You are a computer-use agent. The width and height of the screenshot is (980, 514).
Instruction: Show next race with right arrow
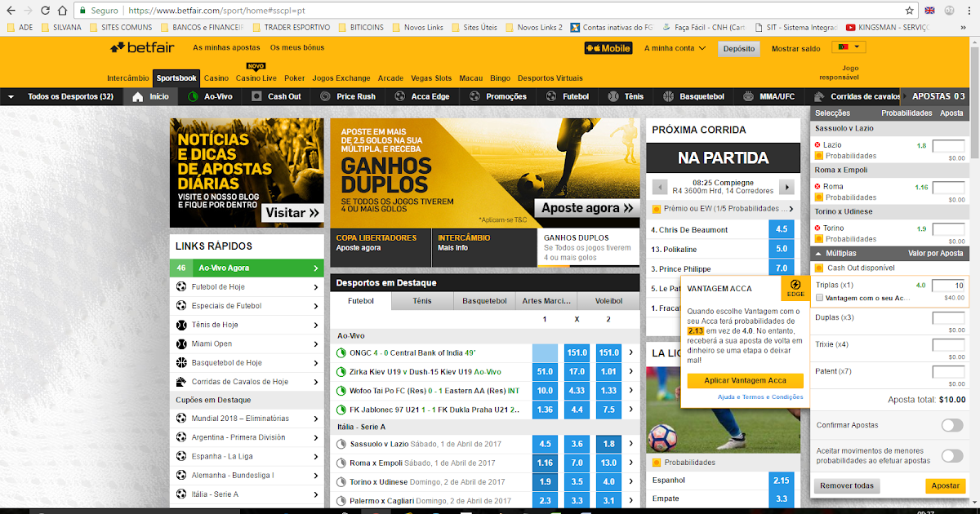click(x=786, y=187)
